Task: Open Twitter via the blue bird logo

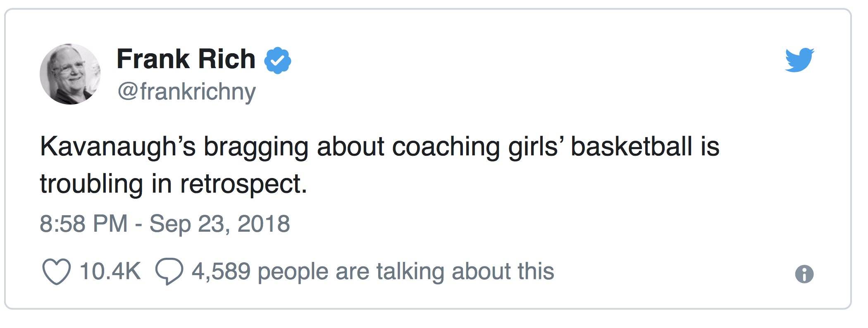Action: [799, 60]
